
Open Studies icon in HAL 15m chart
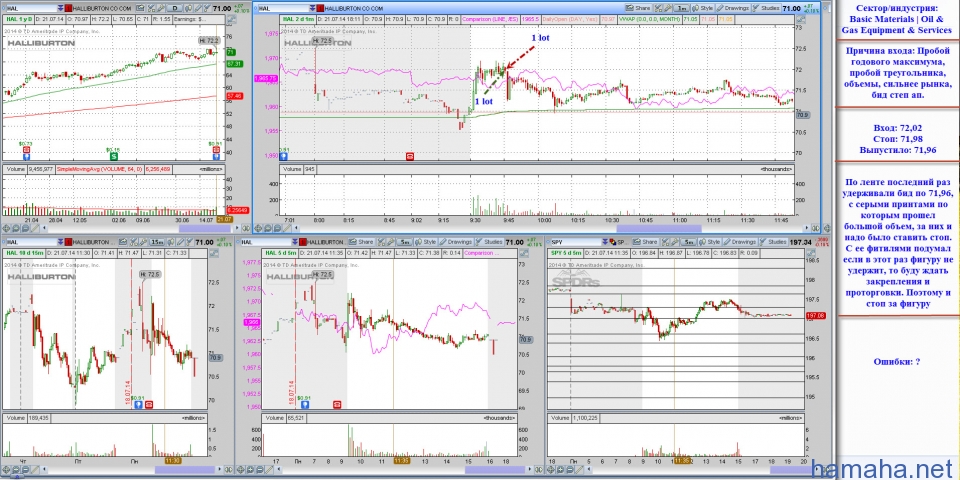tap(189, 242)
